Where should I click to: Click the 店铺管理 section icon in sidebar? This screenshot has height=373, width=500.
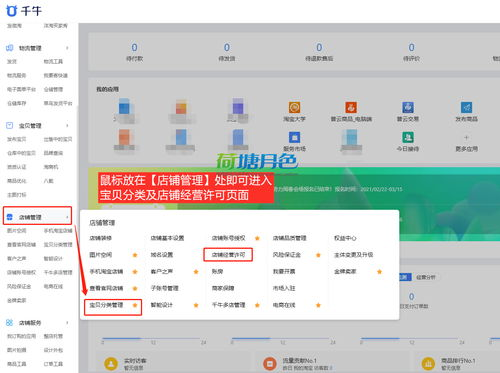(x=10, y=217)
